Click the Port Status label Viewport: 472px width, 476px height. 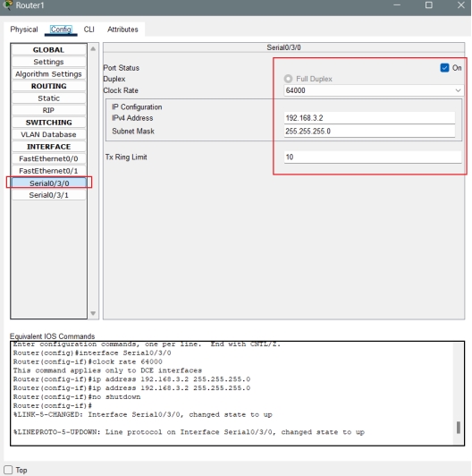click(121, 68)
